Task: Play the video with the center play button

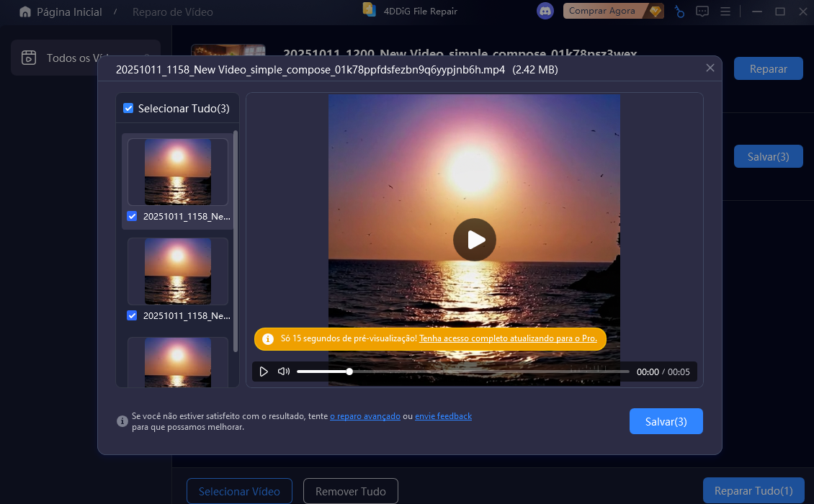Action: click(x=474, y=240)
